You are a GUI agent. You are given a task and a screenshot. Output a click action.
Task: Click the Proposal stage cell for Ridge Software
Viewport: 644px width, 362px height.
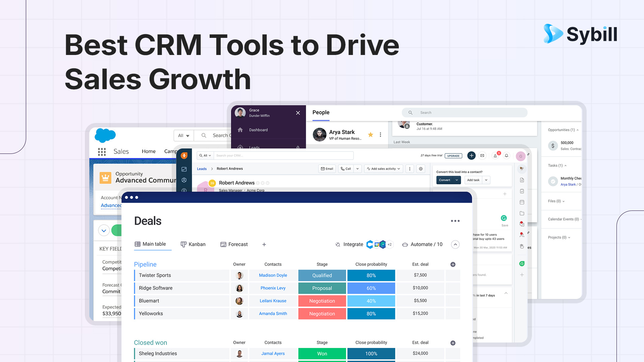coord(322,288)
